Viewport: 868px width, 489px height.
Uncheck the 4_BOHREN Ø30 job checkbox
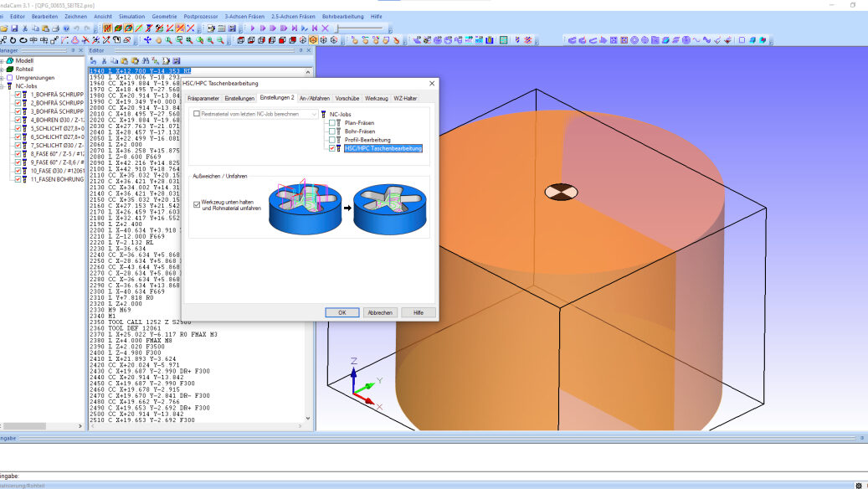click(x=18, y=120)
